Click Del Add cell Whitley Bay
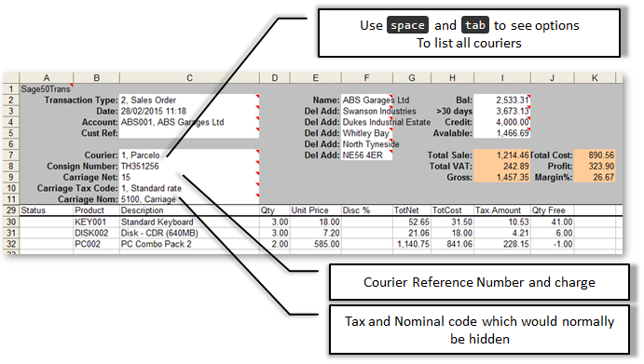 click(367, 133)
